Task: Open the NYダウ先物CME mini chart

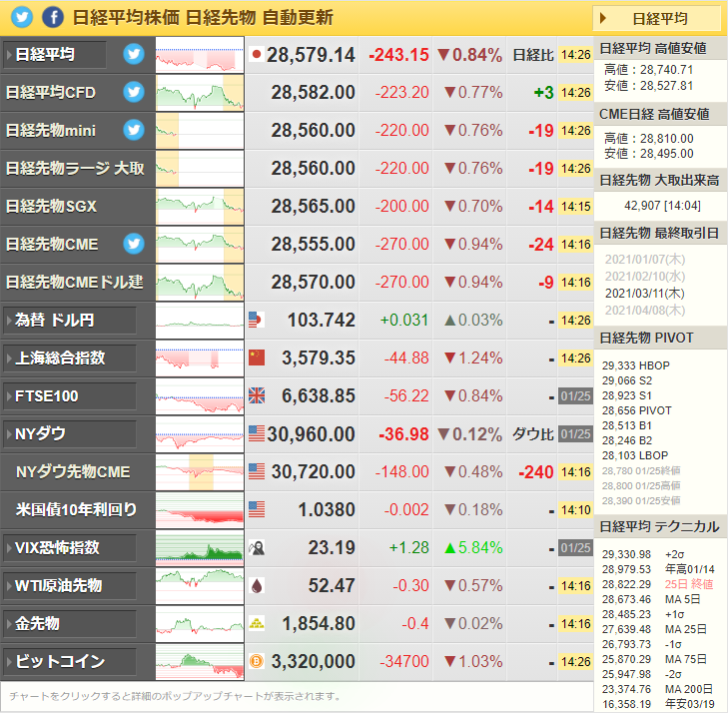Action: (200, 471)
